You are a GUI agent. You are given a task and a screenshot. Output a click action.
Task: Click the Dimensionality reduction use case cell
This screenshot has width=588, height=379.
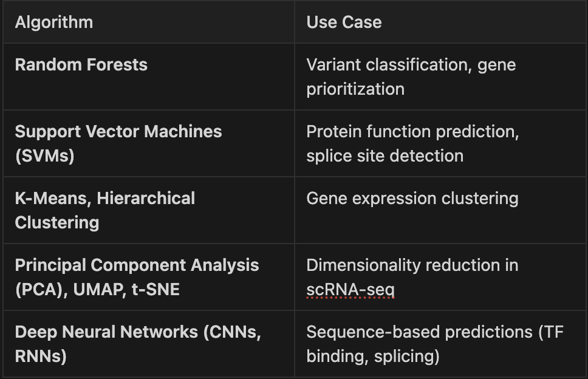(x=412, y=265)
